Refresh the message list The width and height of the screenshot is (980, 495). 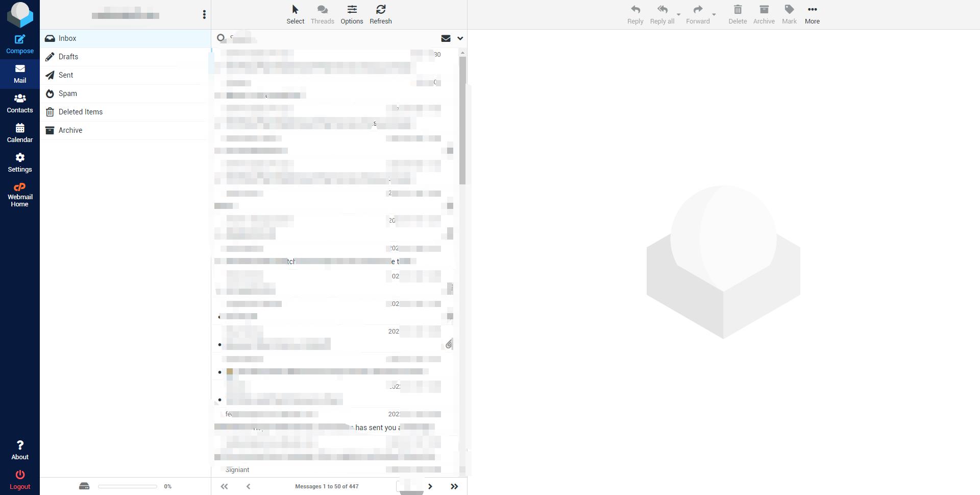pyautogui.click(x=381, y=15)
